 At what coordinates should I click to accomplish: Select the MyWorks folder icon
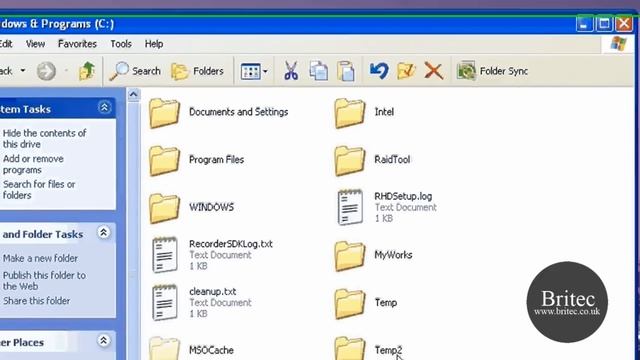coord(350,256)
